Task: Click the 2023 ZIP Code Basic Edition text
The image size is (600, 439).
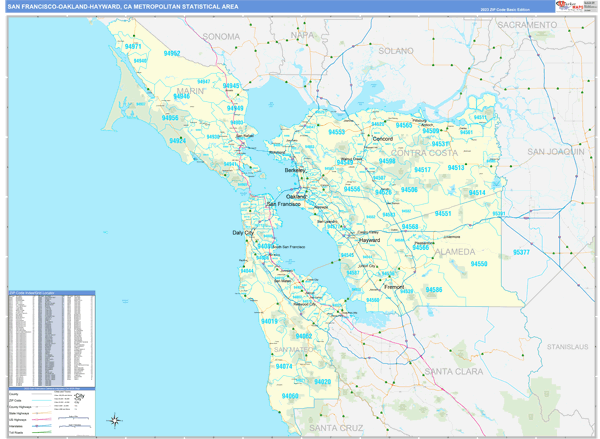Action: 505,8
